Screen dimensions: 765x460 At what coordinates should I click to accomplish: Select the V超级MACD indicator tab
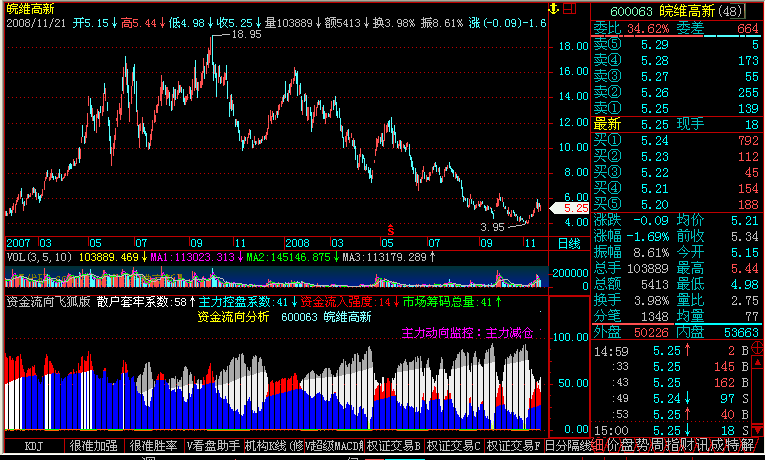coord(334,446)
